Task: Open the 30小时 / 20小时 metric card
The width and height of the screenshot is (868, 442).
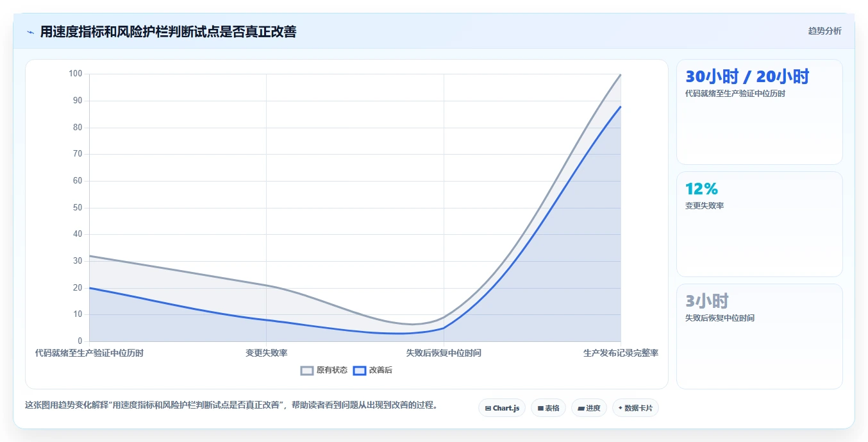Action: tap(759, 112)
